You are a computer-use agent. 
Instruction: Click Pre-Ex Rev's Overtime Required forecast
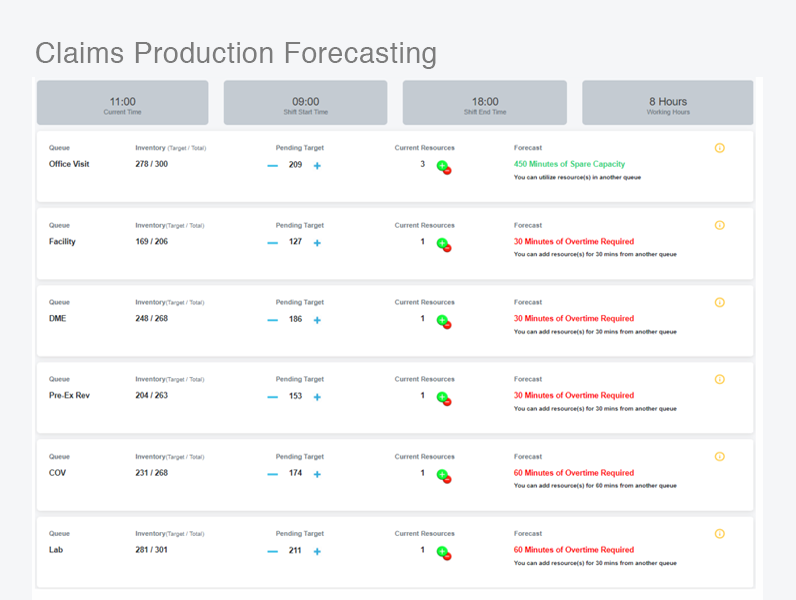(x=574, y=395)
